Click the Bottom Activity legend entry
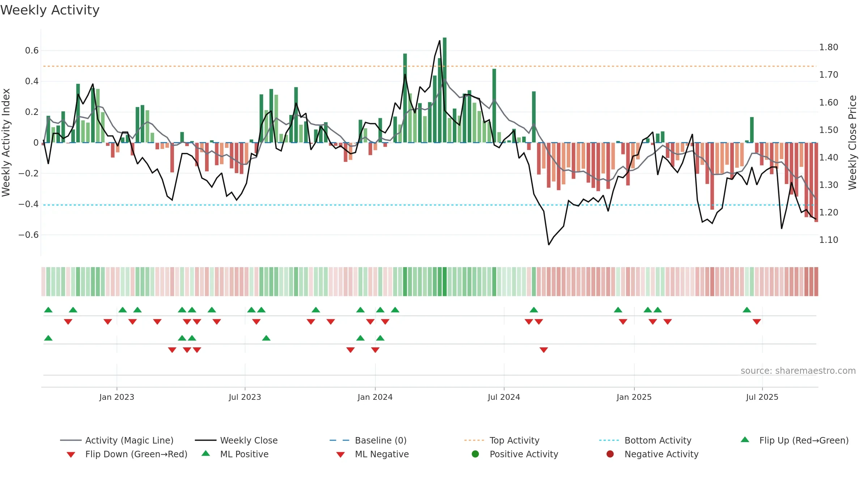 (645, 440)
